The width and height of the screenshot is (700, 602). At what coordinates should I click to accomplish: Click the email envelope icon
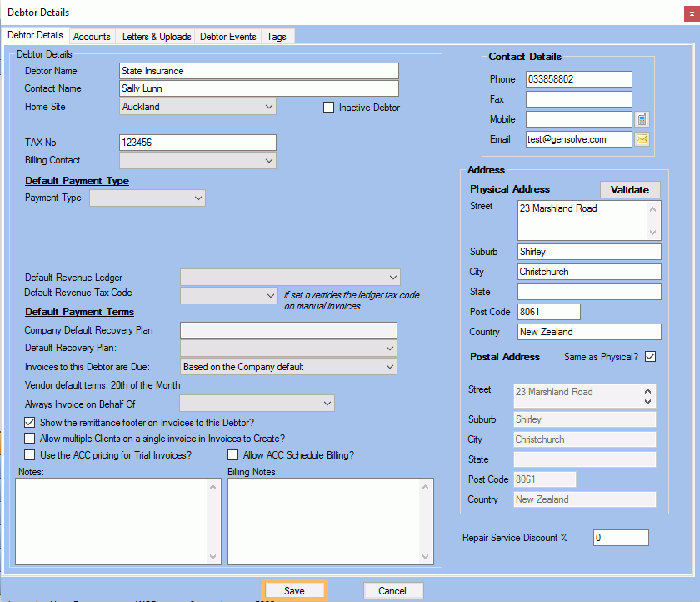(642, 139)
